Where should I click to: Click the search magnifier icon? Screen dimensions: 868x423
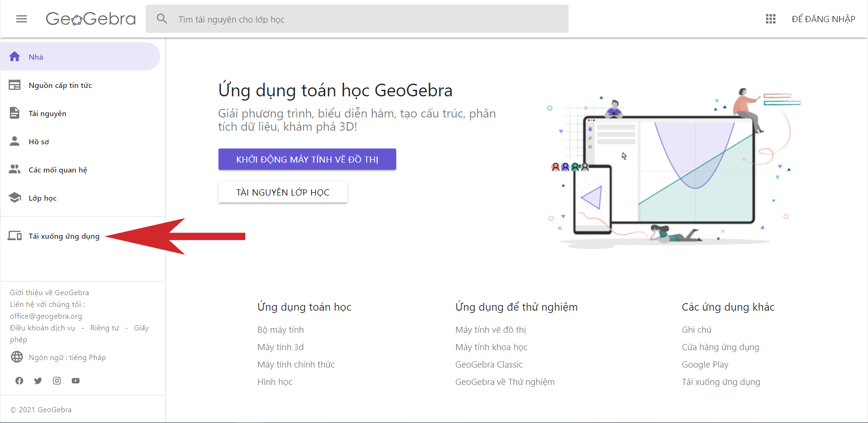(x=162, y=19)
